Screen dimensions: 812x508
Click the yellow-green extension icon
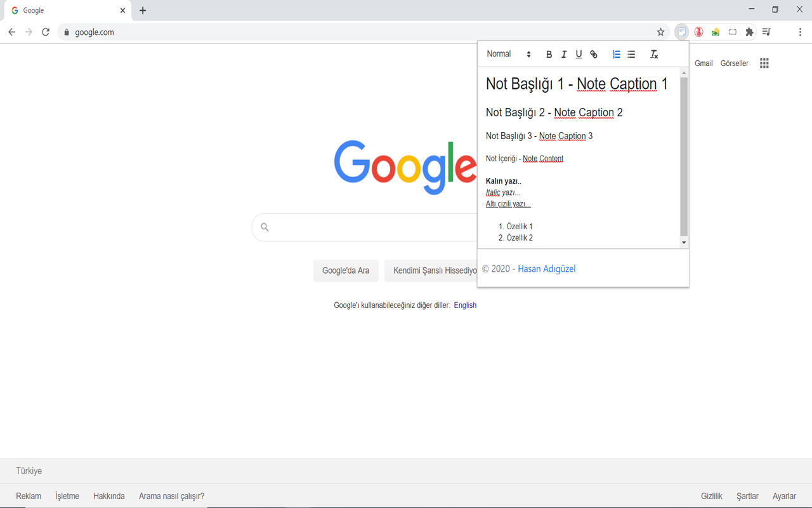[716, 32]
